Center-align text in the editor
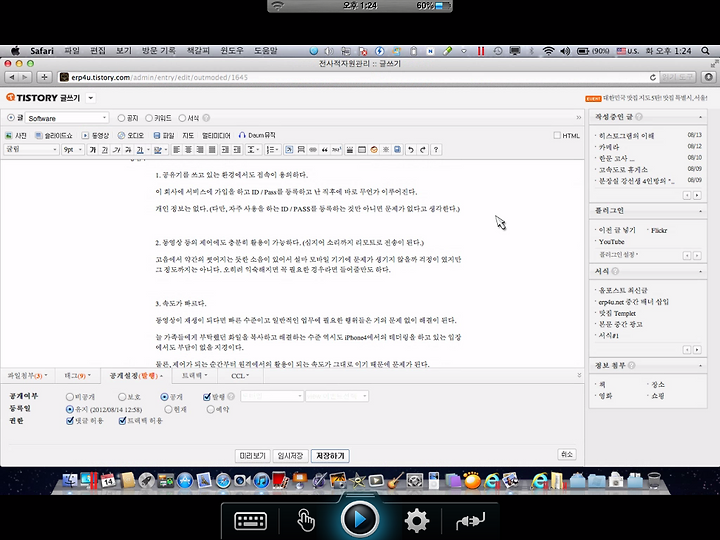The height and width of the screenshot is (540, 720). 188,150
